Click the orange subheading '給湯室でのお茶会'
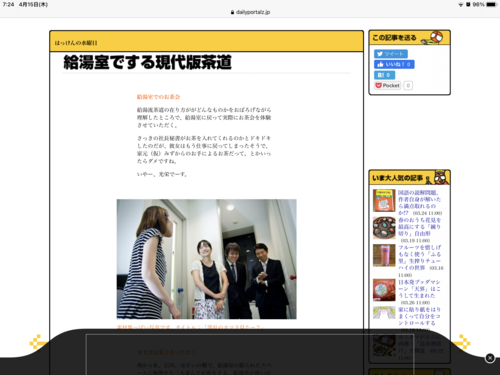 click(x=158, y=97)
